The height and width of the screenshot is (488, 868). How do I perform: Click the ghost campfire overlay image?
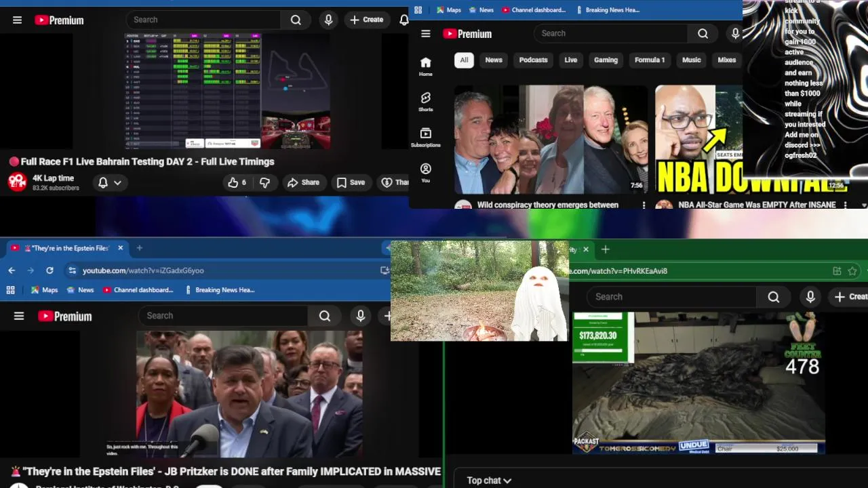(479, 291)
